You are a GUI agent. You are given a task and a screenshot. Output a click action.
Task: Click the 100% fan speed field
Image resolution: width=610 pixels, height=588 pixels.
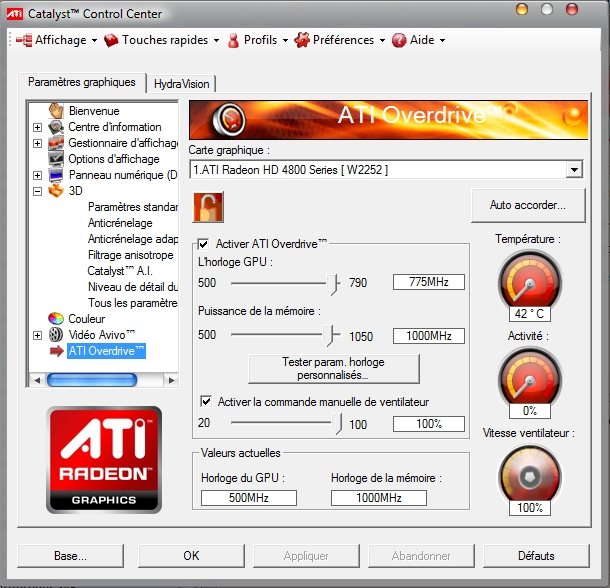pyautogui.click(x=429, y=424)
